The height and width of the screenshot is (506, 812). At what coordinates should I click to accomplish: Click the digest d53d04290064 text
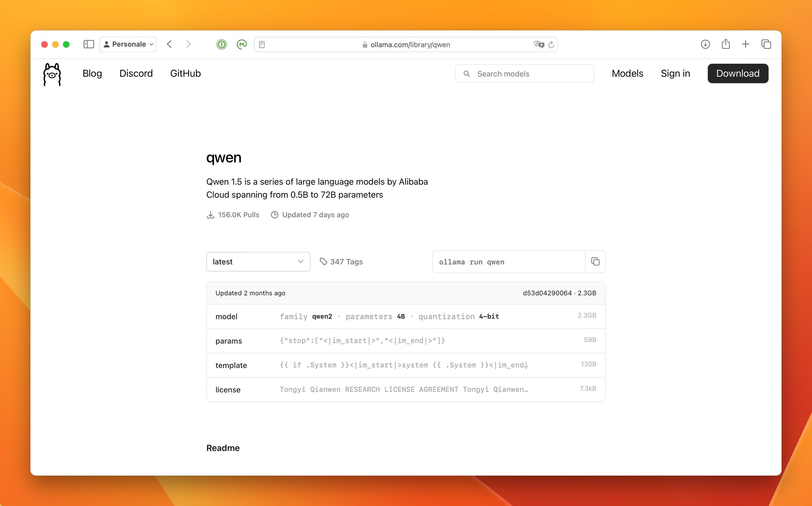click(x=547, y=293)
